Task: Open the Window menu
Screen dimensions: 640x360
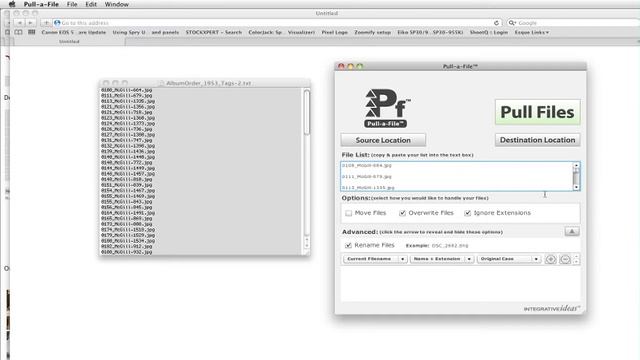Action: (117, 4)
